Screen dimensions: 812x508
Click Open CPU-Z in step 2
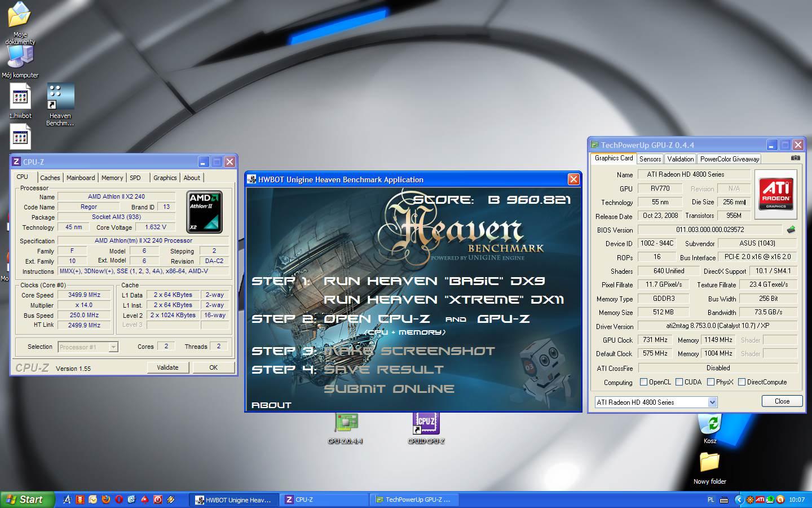pyautogui.click(x=377, y=318)
